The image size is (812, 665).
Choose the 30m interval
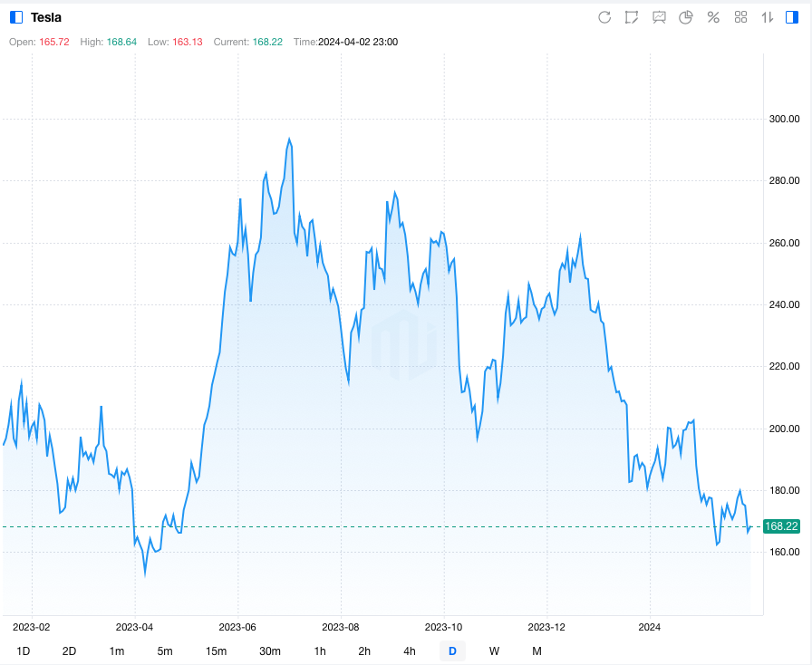[x=269, y=651]
